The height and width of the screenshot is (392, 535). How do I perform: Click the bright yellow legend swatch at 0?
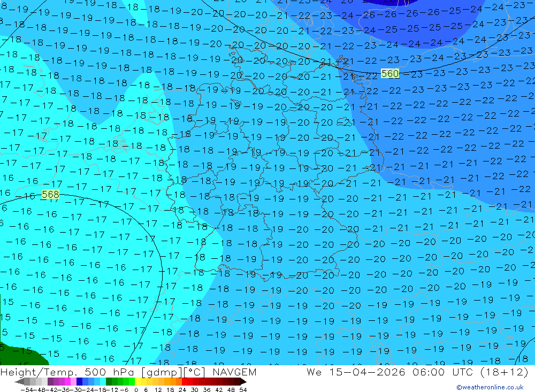coord(138,381)
